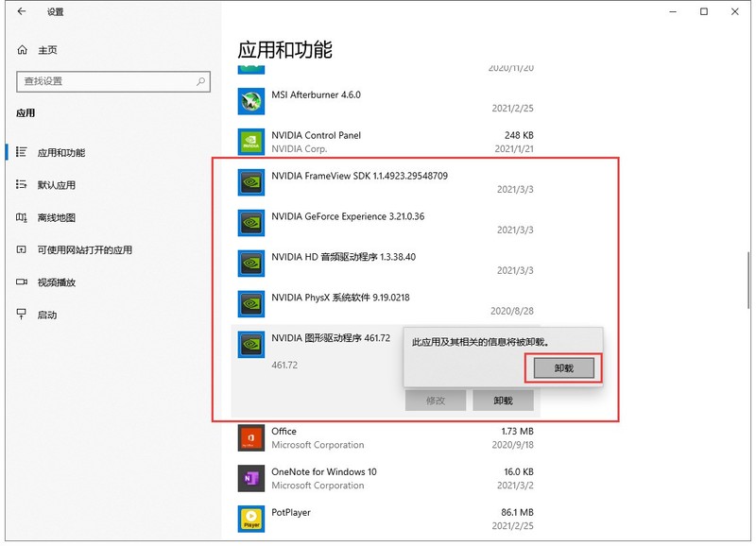Viewport: 756px width, 546px height.
Task: Click the PotPlayer app icon
Action: click(x=251, y=520)
